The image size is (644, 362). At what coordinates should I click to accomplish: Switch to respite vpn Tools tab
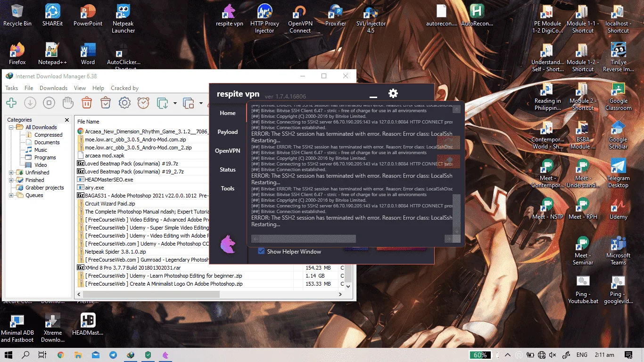pos(228,189)
